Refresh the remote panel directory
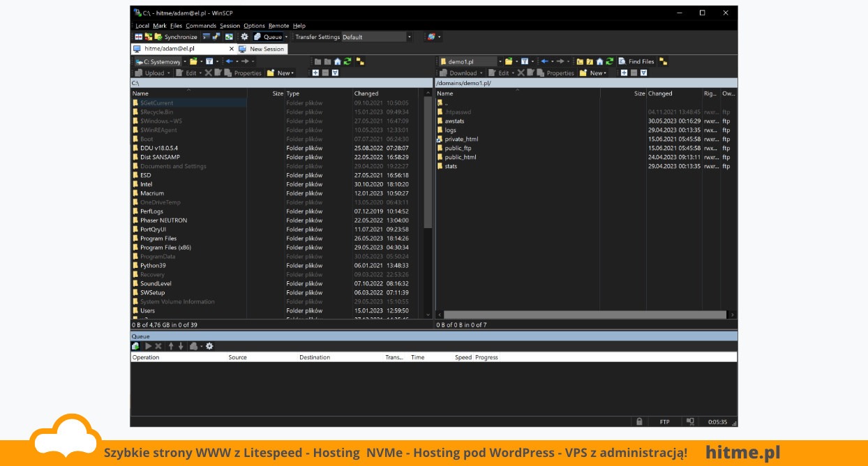The image size is (868, 466). click(x=609, y=61)
